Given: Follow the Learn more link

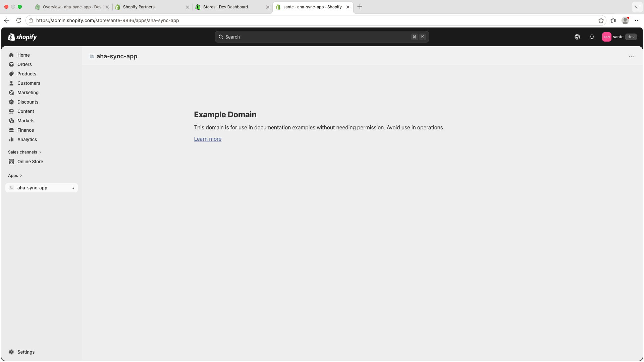Looking at the screenshot, I should point(208,139).
